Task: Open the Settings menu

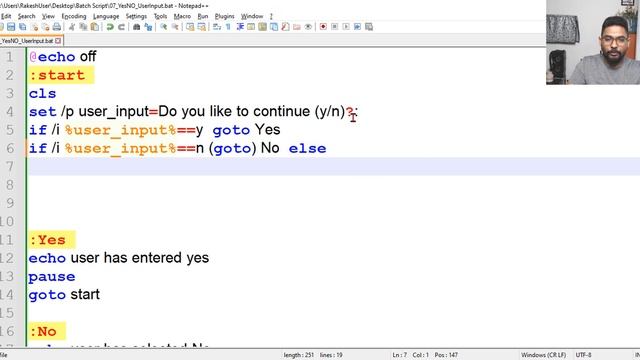Action: pos(136,16)
